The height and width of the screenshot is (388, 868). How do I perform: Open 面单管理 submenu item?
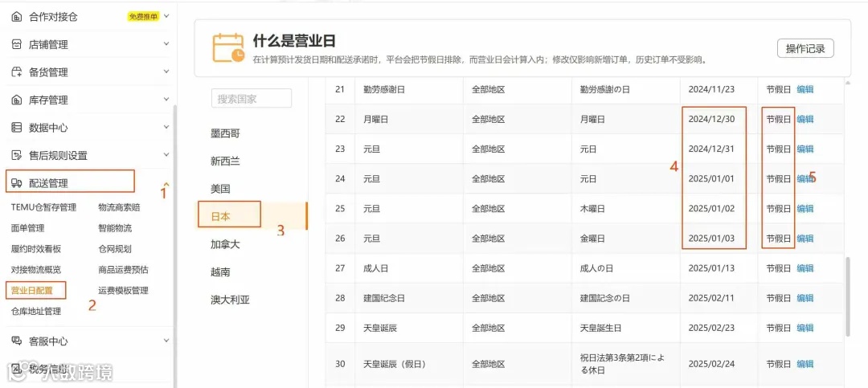pos(27,228)
